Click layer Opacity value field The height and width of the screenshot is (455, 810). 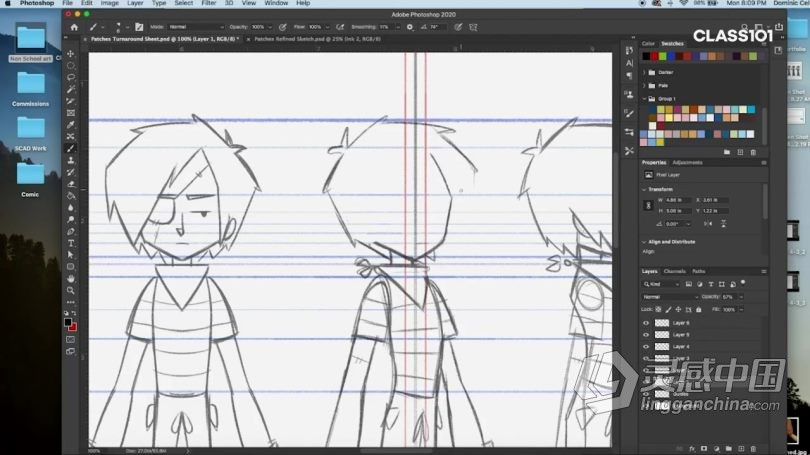tap(729, 297)
